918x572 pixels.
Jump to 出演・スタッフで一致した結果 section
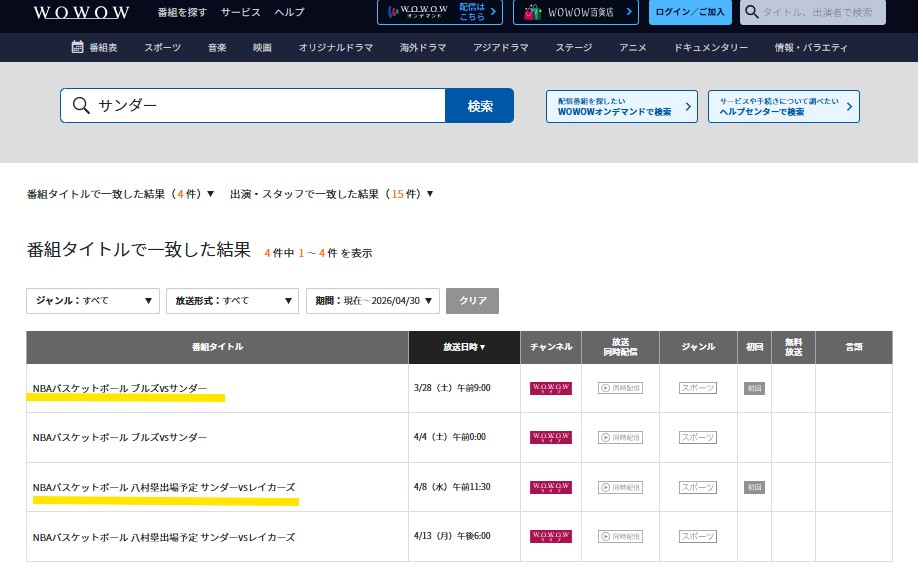pos(333,194)
